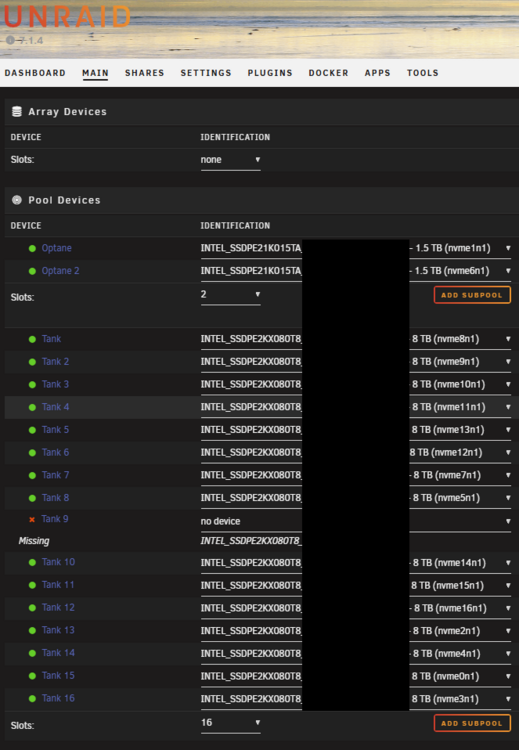
Task: Click the Unraid logo
Action: coord(67,17)
